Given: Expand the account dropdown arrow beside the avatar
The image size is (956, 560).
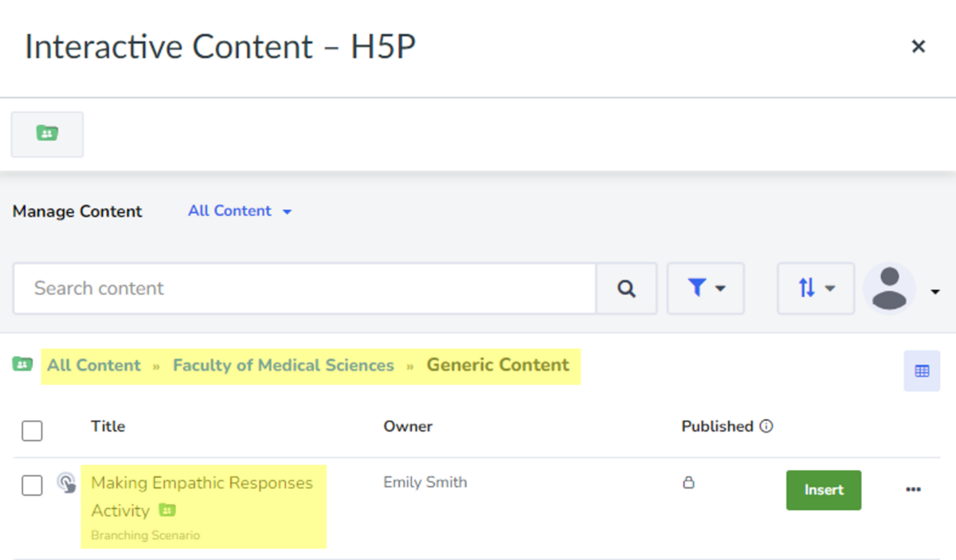Looking at the screenshot, I should pos(934,291).
